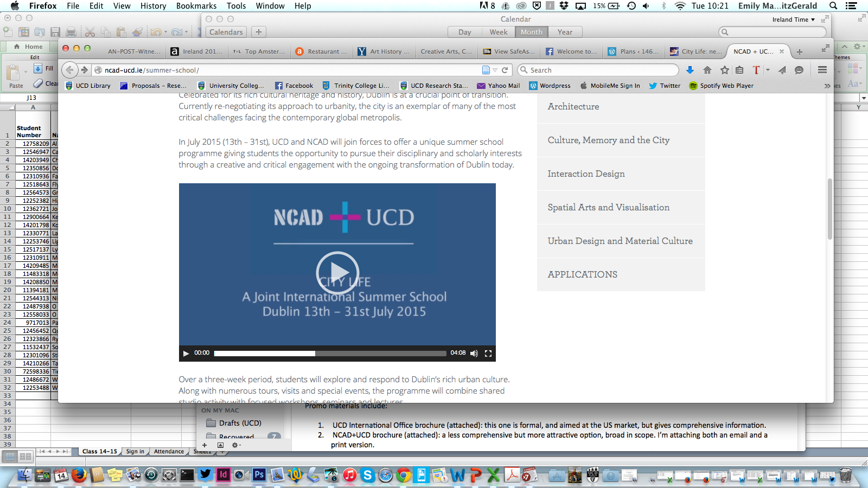Switch the Calendar to Week view
The width and height of the screenshot is (868, 488).
[x=498, y=32]
